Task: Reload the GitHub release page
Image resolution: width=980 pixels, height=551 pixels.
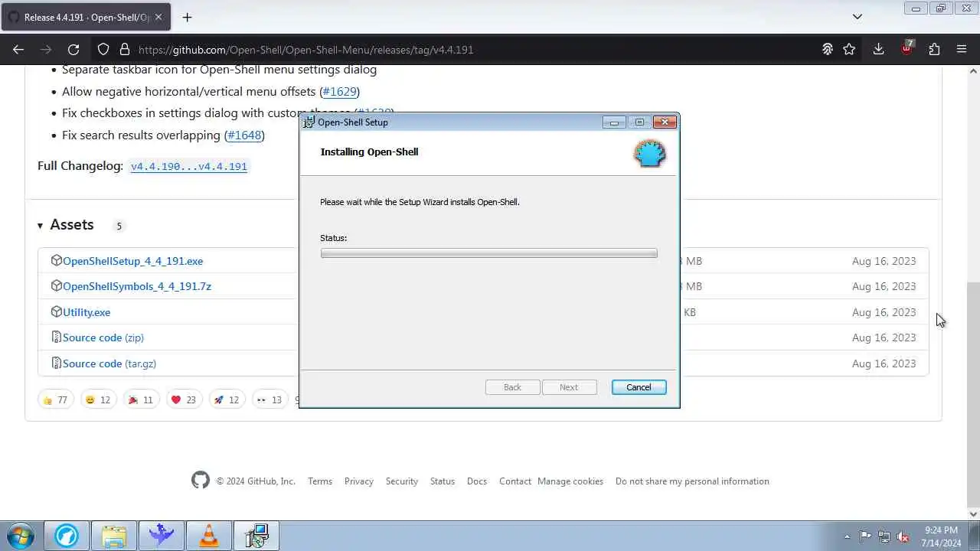Action: click(73, 49)
